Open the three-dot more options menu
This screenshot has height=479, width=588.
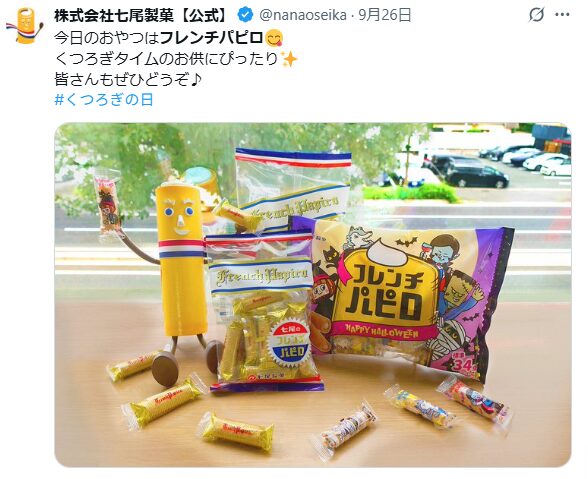coord(562,15)
